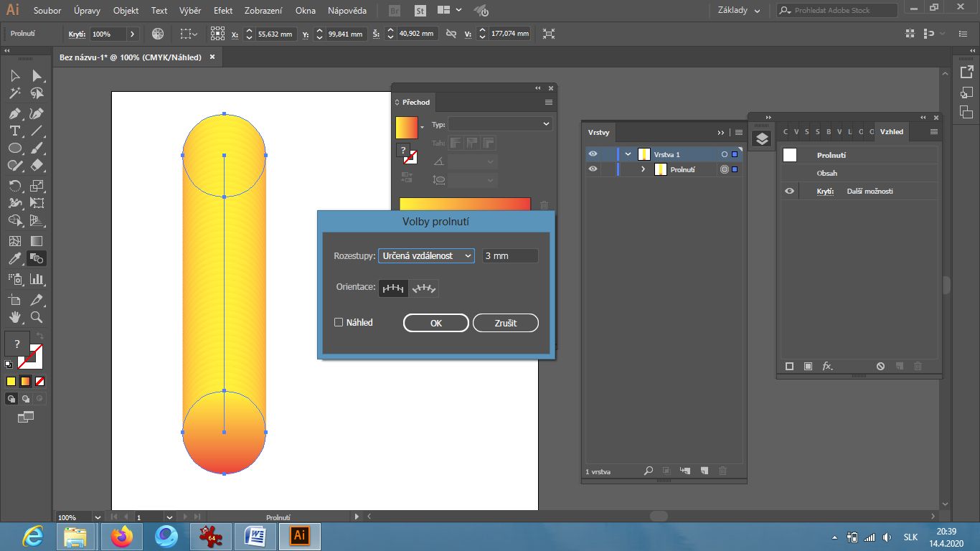Click the yellow-to-red gradient slider bar
The width and height of the screenshot is (980, 551).
464,204
